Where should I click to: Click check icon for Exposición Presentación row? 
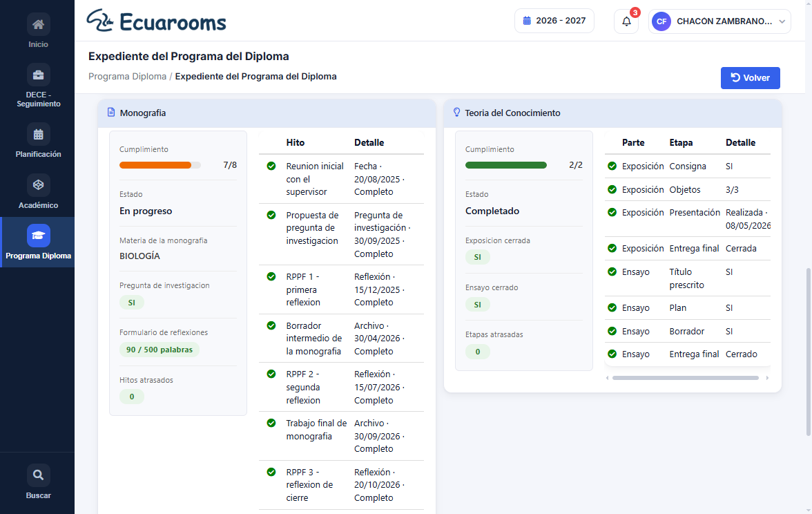612,213
